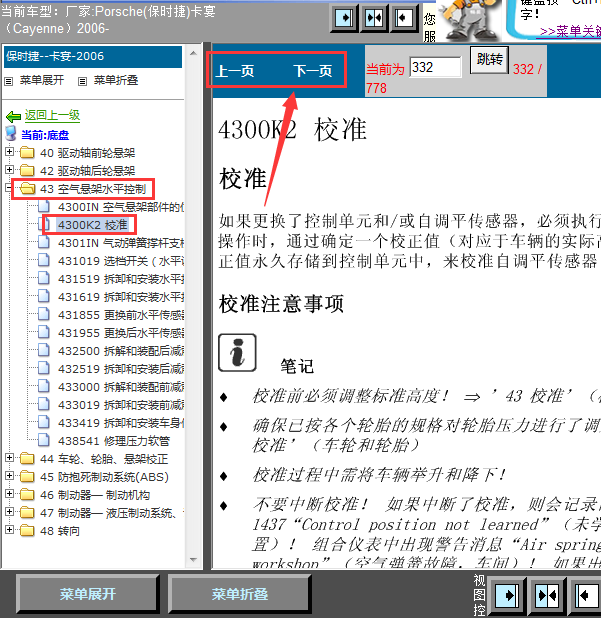Open 431955 更换后水平传感器 item

(121, 333)
